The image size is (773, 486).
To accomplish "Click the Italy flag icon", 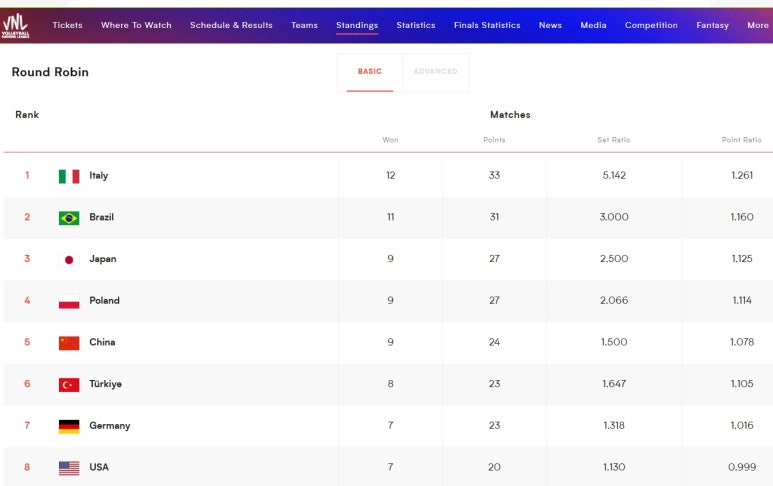I will point(69,176).
